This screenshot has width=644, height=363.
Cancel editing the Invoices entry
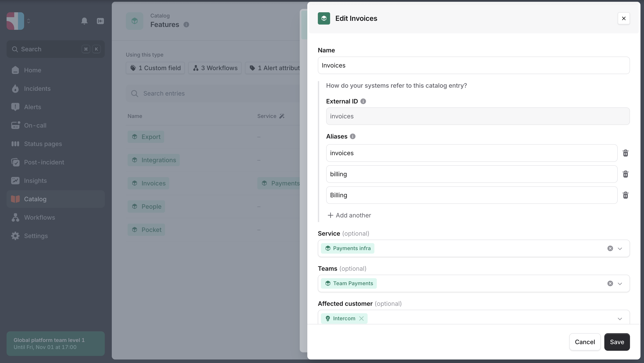pos(585,342)
